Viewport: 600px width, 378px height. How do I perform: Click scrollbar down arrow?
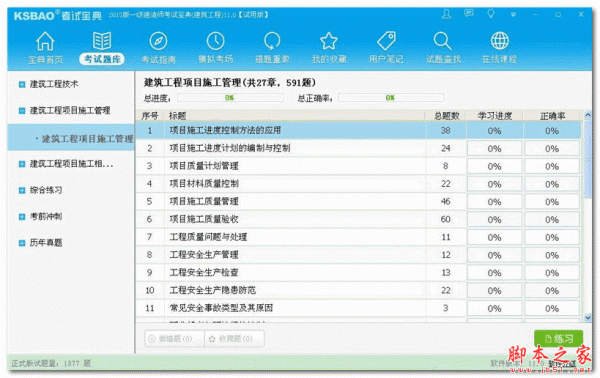coord(588,317)
